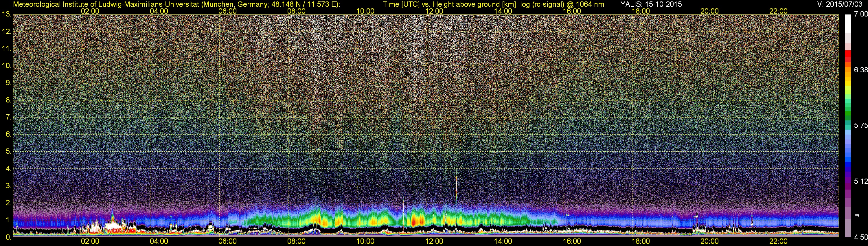The width and height of the screenshot is (868, 246).
Task: Click the 10. km height axis label
Action: pos(6,66)
